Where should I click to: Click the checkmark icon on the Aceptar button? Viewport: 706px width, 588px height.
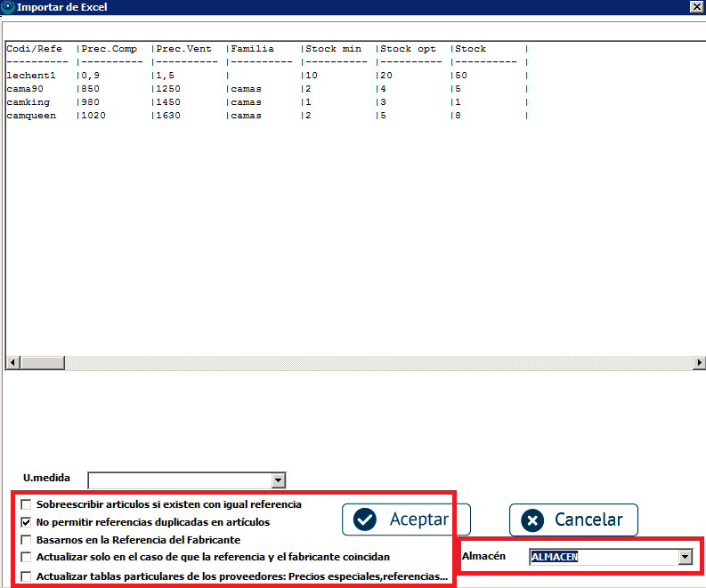pos(365,520)
